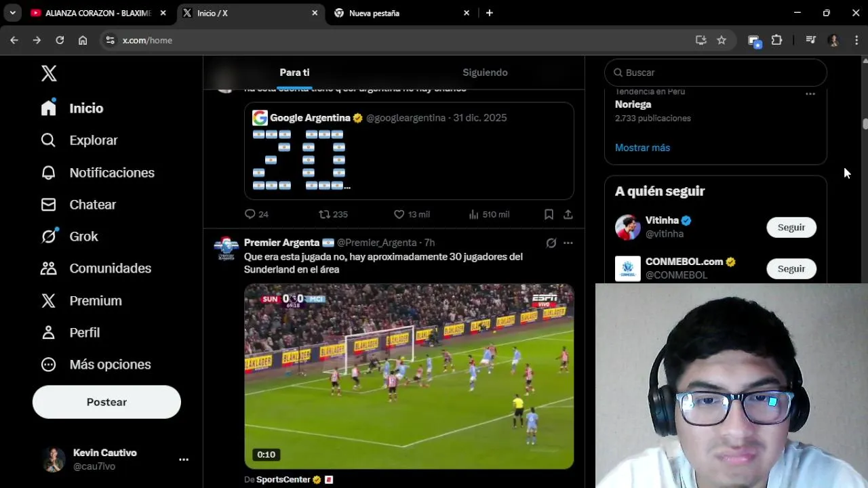Open Grok in the sidebar
The image size is (868, 488).
click(69, 237)
